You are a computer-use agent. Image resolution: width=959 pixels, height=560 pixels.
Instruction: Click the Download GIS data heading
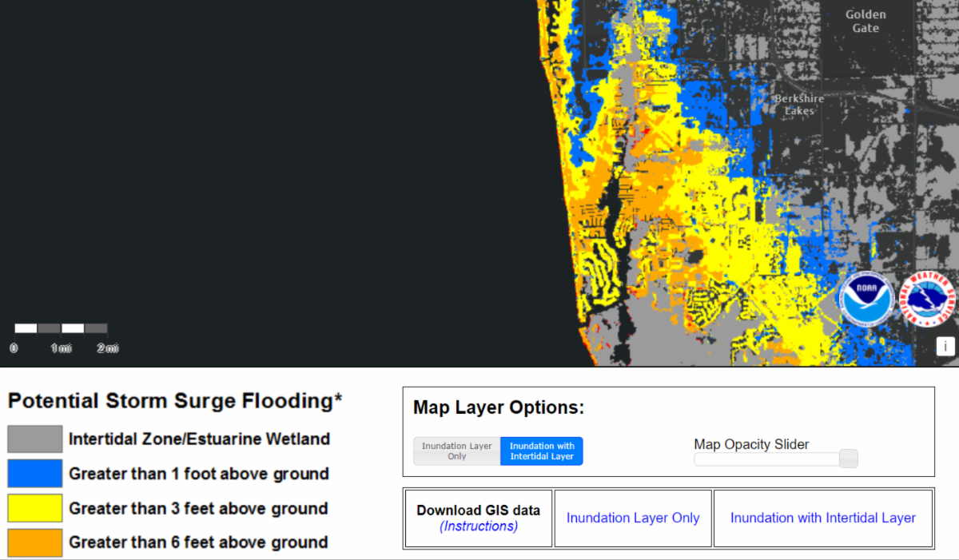click(x=478, y=510)
